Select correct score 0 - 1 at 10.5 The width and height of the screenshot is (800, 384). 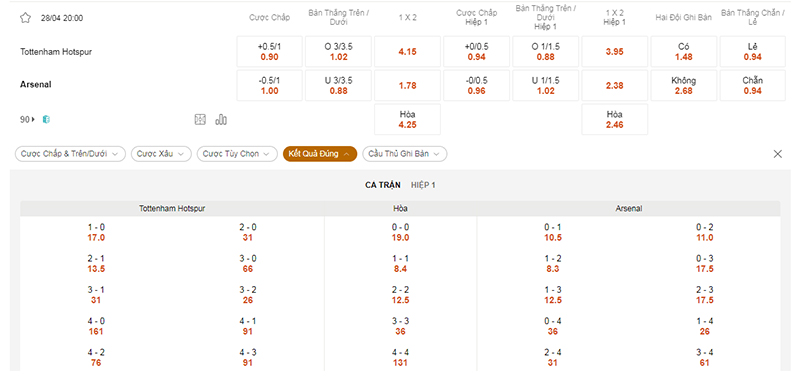(553, 233)
